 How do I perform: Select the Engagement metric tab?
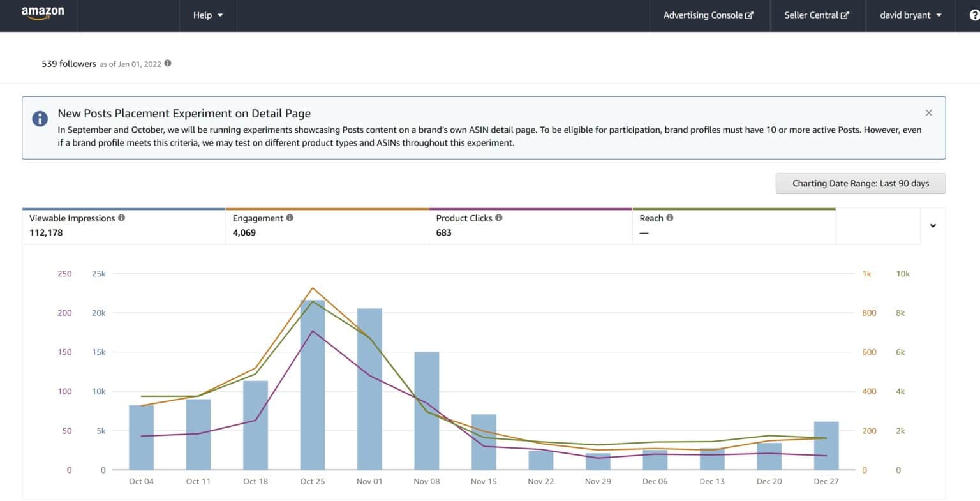[327, 226]
